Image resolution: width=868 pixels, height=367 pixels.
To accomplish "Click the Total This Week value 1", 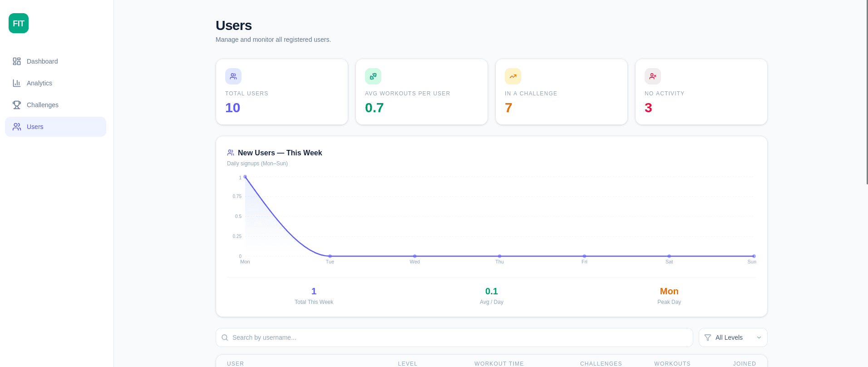I will (314, 291).
